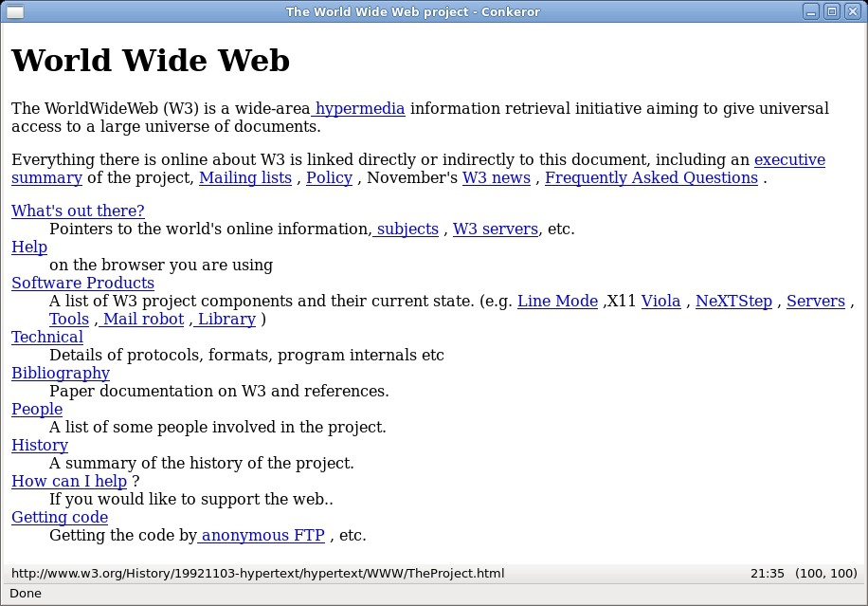Minimize the Conkeror window
This screenshot has width=868, height=606.
tap(812, 11)
